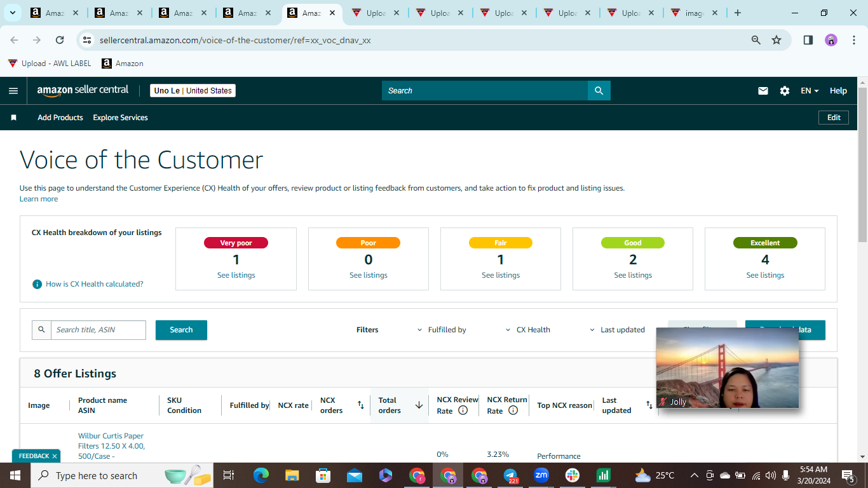This screenshot has height=488, width=868.
Task: Toggle the Total orders column sort arrow
Action: [419, 405]
